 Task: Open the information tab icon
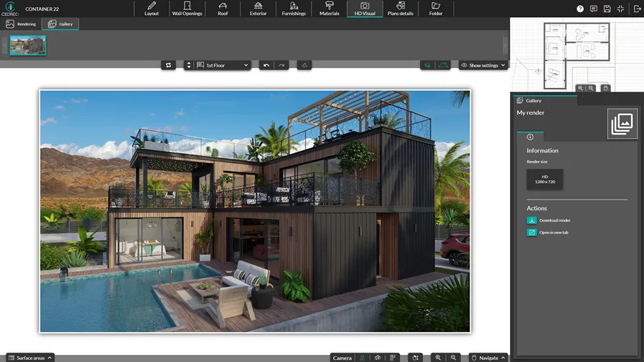tap(530, 137)
